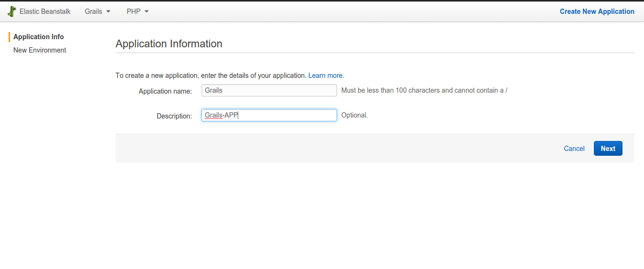Follow the Learn more link
This screenshot has height=269, width=644.
(x=326, y=75)
